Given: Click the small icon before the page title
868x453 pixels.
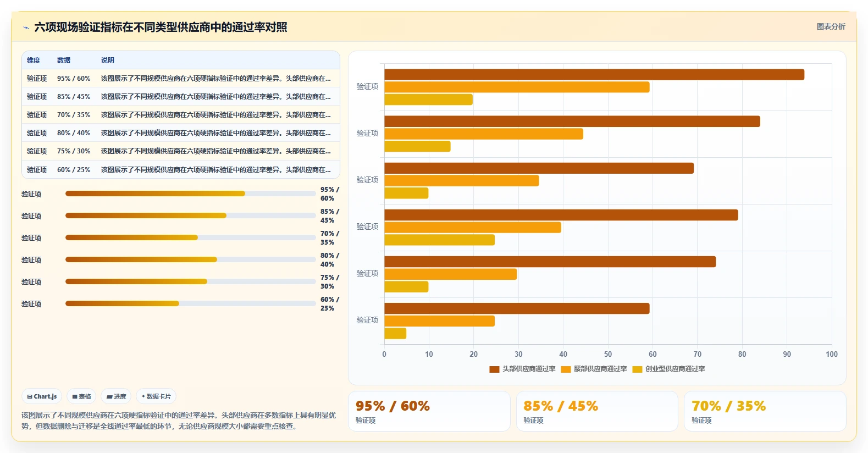Looking at the screenshot, I should [x=26, y=27].
